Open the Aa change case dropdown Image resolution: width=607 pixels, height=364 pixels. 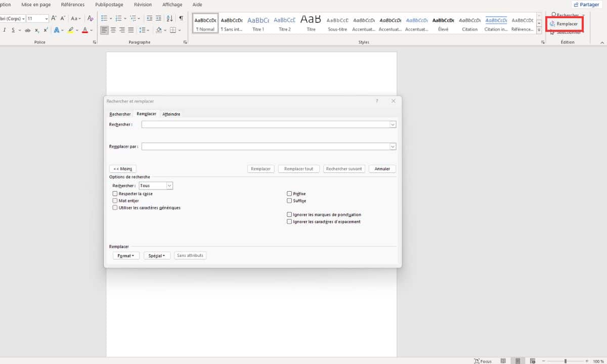(76, 18)
